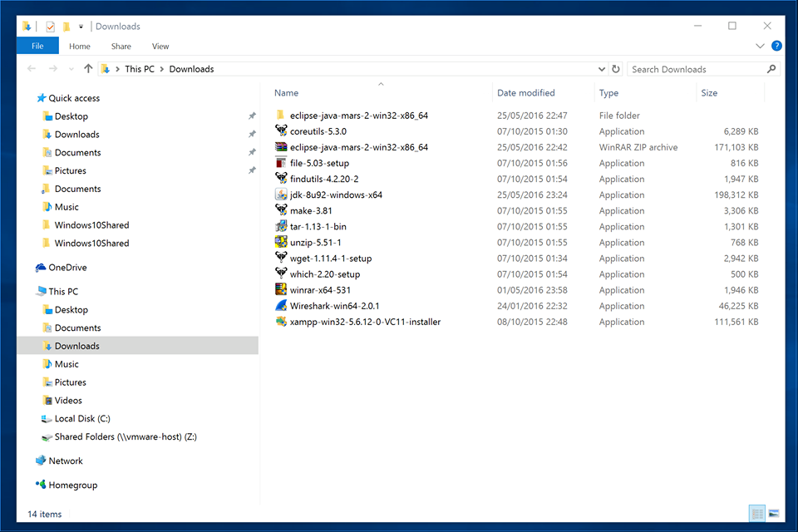
Task: Open the View ribbon tab
Action: pos(160,47)
